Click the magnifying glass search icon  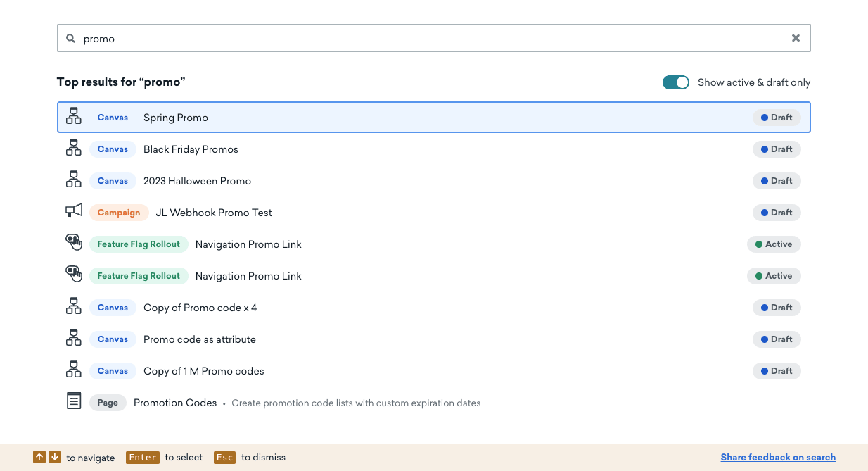click(x=70, y=39)
